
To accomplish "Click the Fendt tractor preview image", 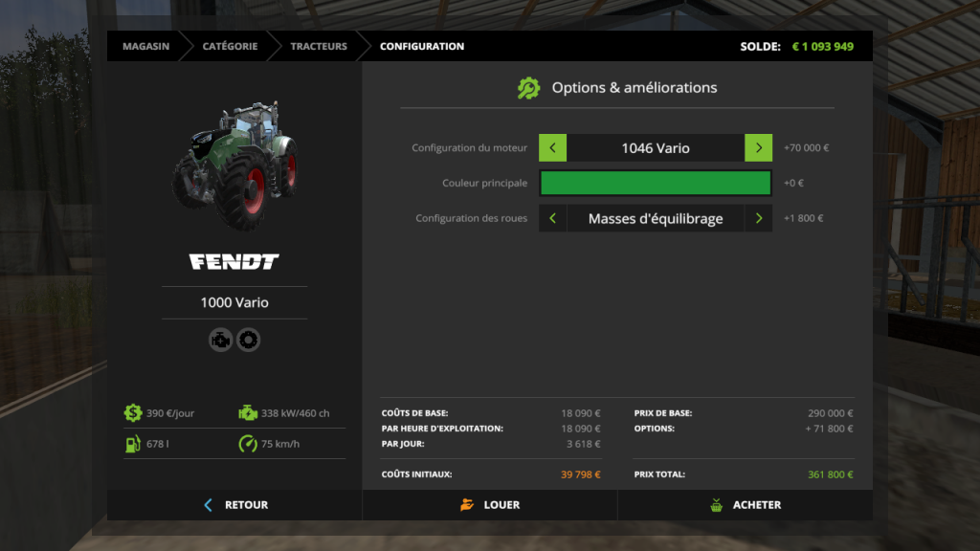I will pos(235,165).
